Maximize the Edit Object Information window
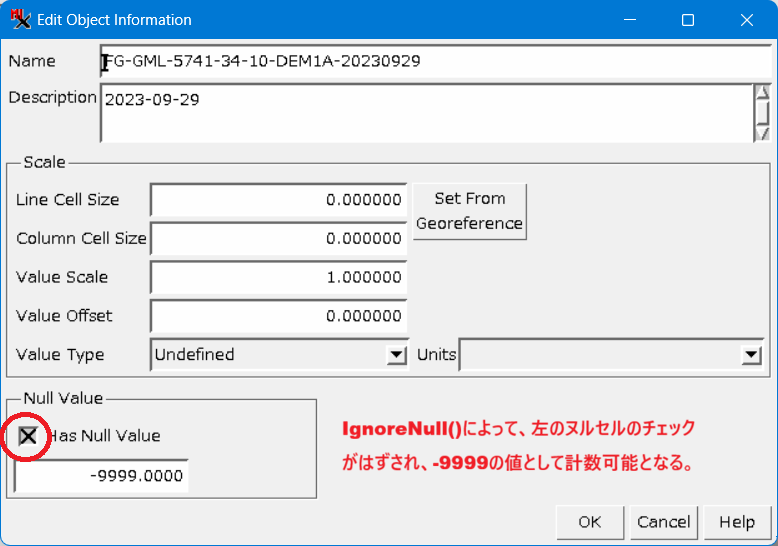 click(688, 20)
